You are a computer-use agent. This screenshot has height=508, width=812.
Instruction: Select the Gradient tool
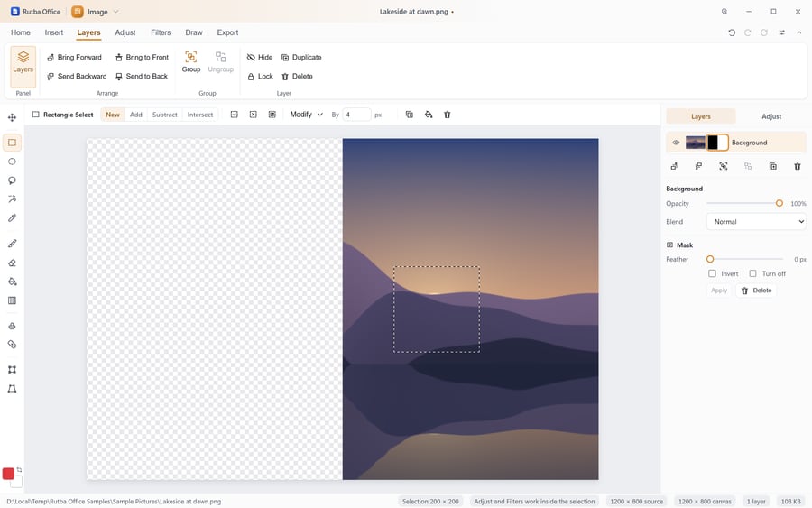click(x=12, y=300)
